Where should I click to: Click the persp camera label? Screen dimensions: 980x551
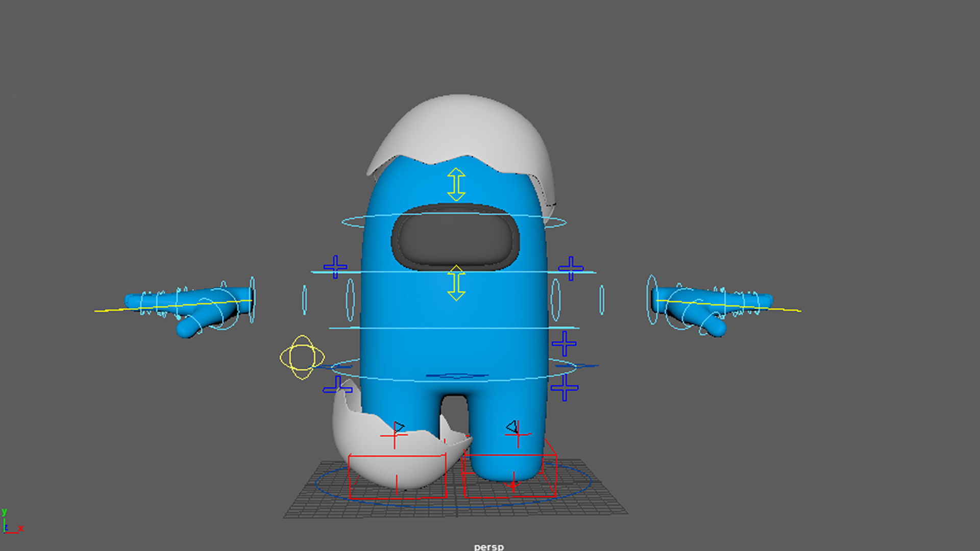488,547
